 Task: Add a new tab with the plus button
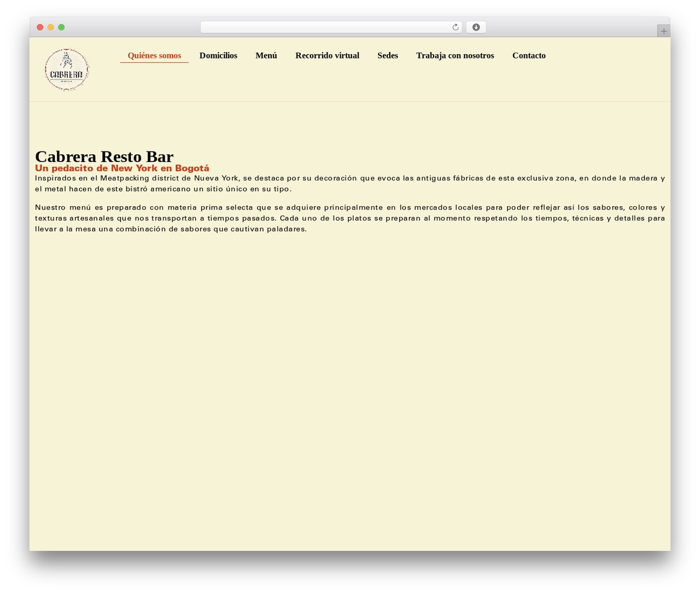point(663,31)
